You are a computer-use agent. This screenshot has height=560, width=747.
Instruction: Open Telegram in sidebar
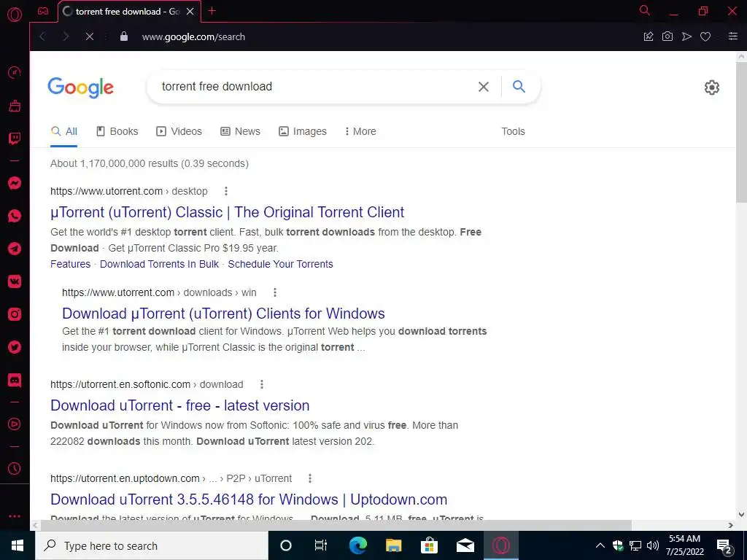[x=15, y=249]
